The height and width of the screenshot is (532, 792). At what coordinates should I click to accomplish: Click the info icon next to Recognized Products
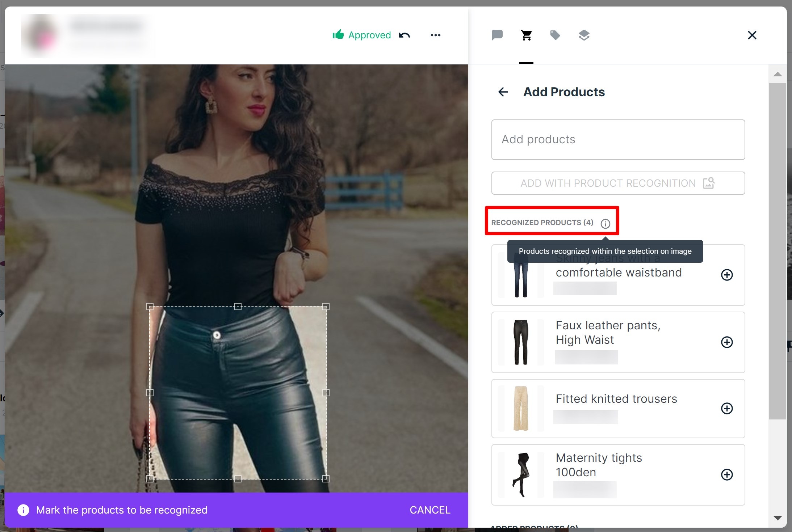point(605,224)
